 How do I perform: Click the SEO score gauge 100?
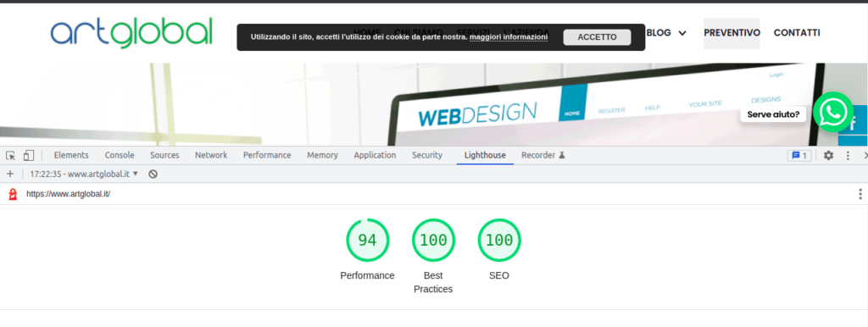pyautogui.click(x=499, y=240)
